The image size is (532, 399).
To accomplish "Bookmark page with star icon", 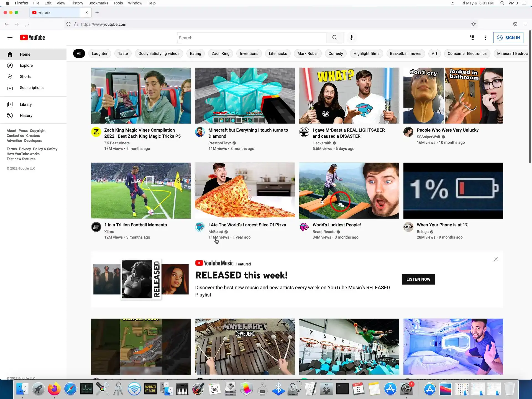I will click(x=474, y=24).
